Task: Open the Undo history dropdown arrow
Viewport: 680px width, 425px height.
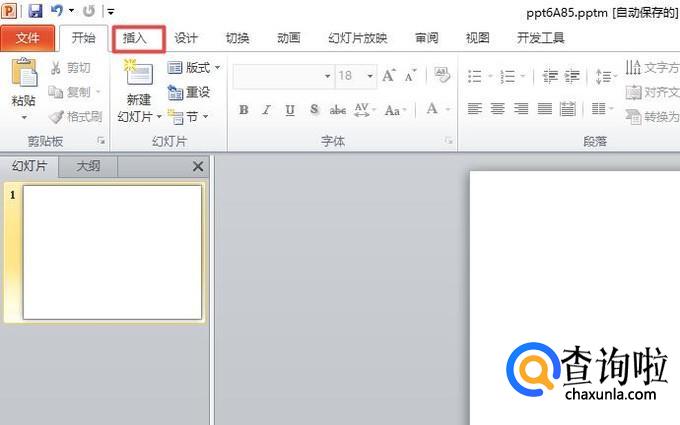Action: coord(72,11)
